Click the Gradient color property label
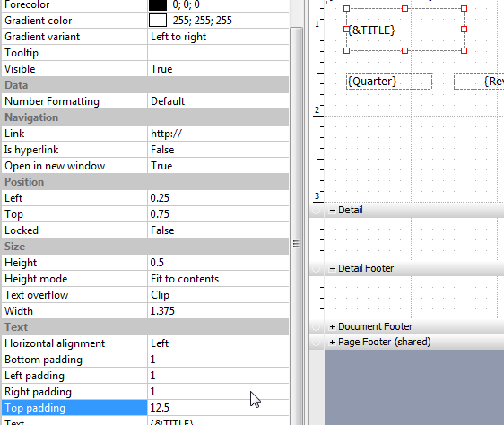 click(38, 21)
